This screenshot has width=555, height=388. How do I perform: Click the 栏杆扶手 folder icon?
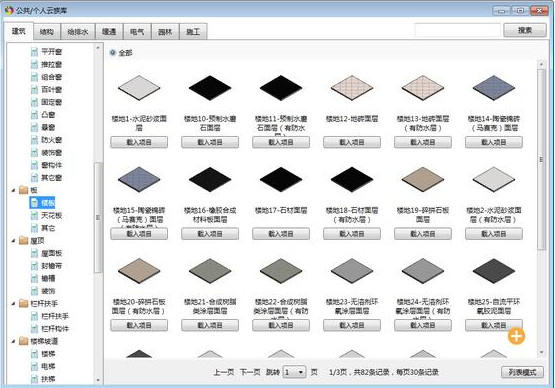click(x=23, y=303)
